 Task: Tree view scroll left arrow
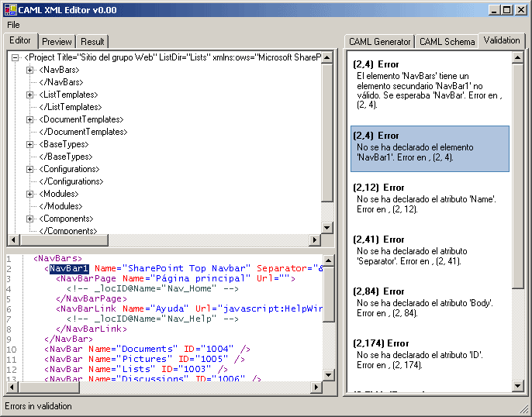13,240
